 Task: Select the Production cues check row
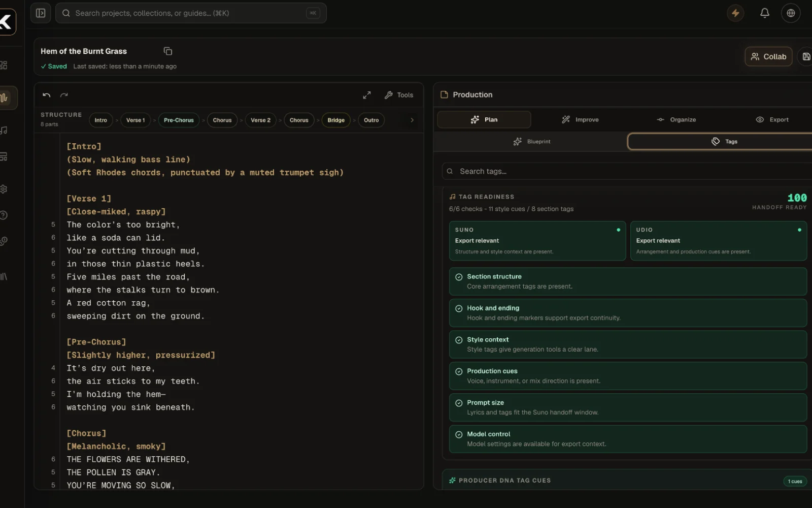pyautogui.click(x=628, y=376)
